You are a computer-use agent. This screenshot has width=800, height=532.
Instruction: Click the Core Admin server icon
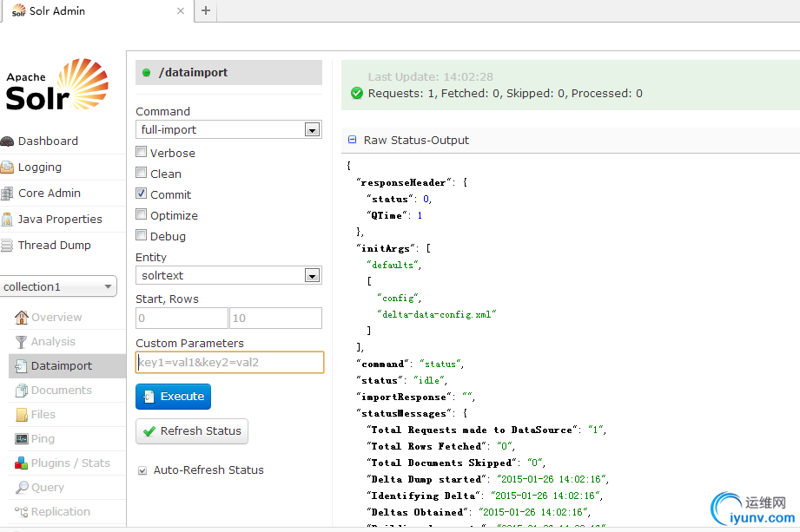tap(7, 194)
